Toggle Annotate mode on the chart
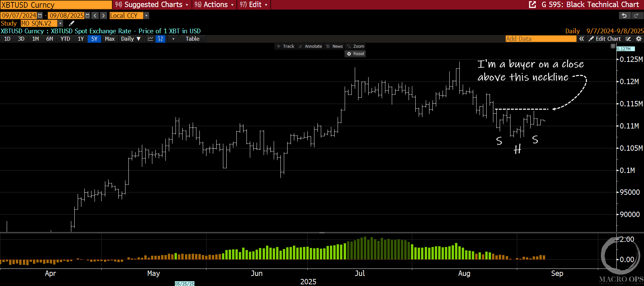The height and width of the screenshot is (286, 644). tap(310, 46)
